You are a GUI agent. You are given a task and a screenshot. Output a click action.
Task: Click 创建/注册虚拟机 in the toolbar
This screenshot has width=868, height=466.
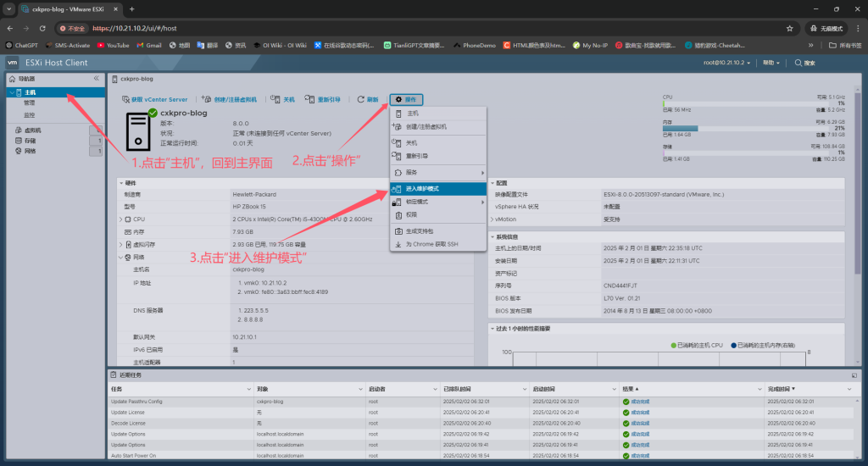(x=229, y=100)
